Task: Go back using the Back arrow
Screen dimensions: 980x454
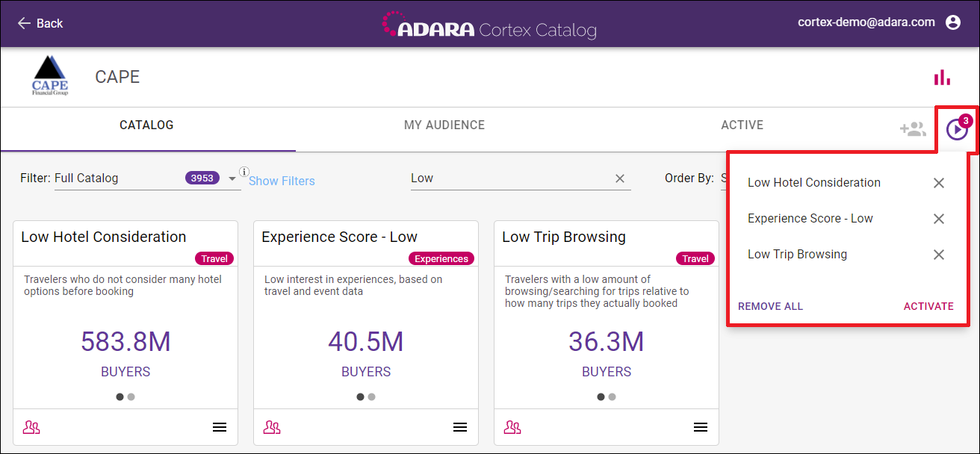Action: [40, 23]
